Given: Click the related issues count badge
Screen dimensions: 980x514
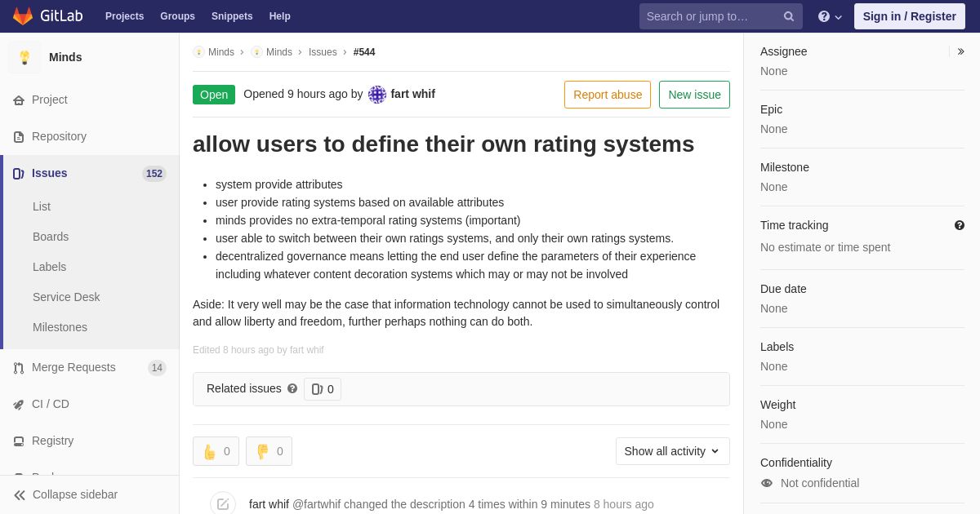Looking at the screenshot, I should point(323,389).
